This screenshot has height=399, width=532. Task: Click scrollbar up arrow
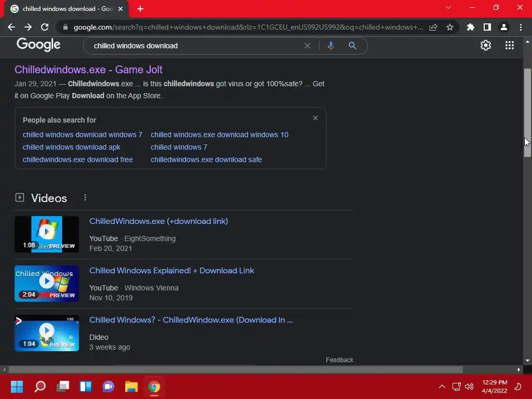point(527,42)
